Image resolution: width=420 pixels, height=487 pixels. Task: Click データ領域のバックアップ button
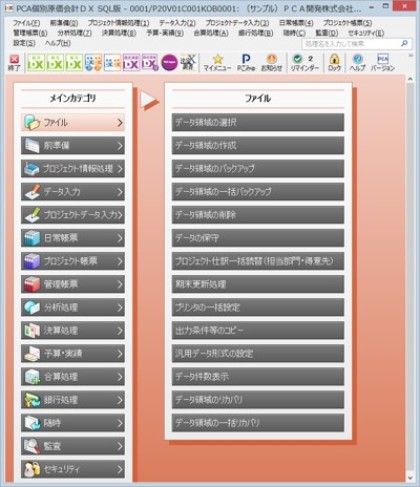click(x=258, y=168)
